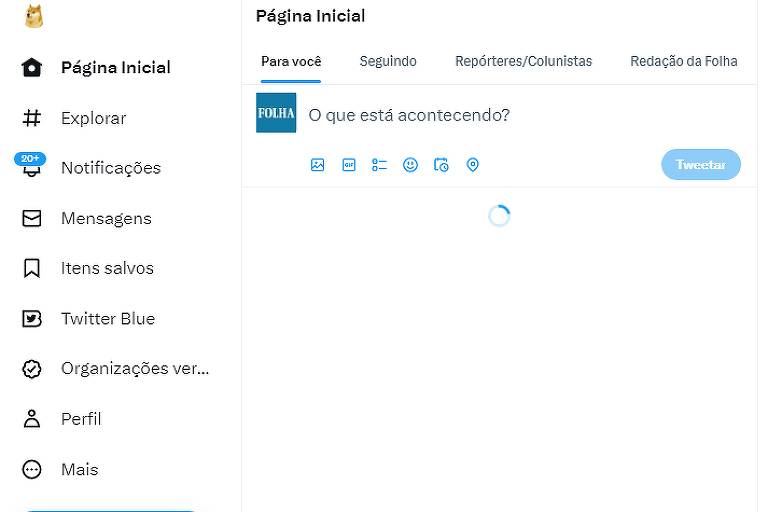Click the Doge logo icon

pyautogui.click(x=34, y=16)
